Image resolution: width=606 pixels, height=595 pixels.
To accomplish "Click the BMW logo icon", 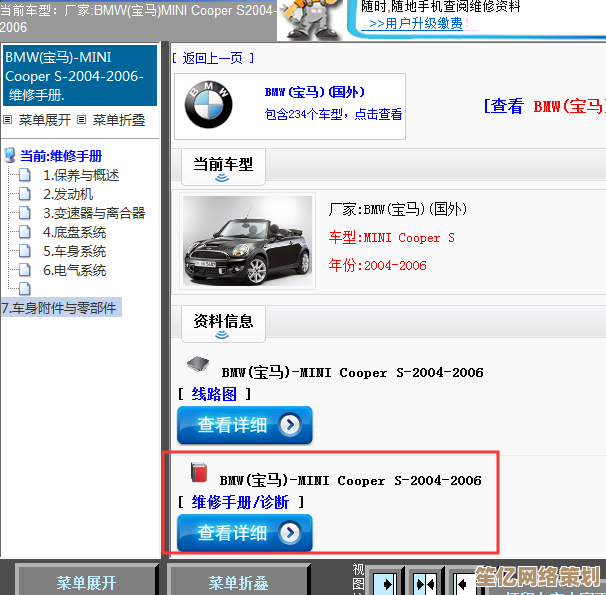I will 208,105.
